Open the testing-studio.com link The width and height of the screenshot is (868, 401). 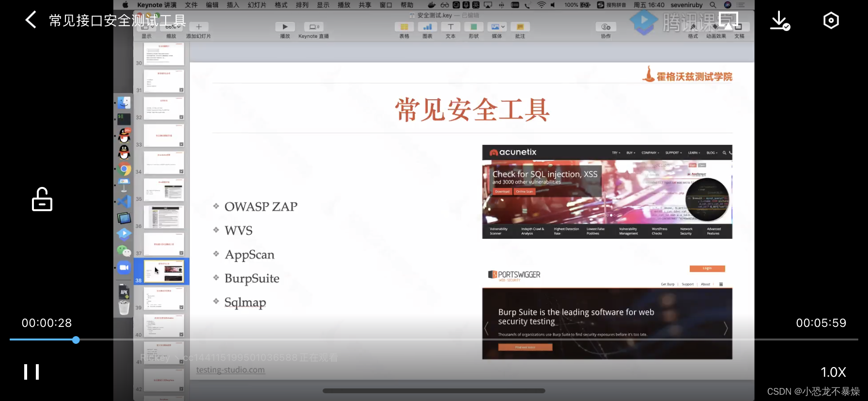point(231,370)
